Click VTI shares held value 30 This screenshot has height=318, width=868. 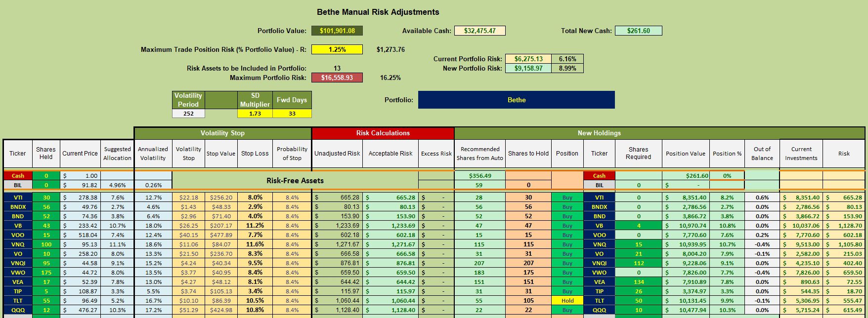click(46, 198)
